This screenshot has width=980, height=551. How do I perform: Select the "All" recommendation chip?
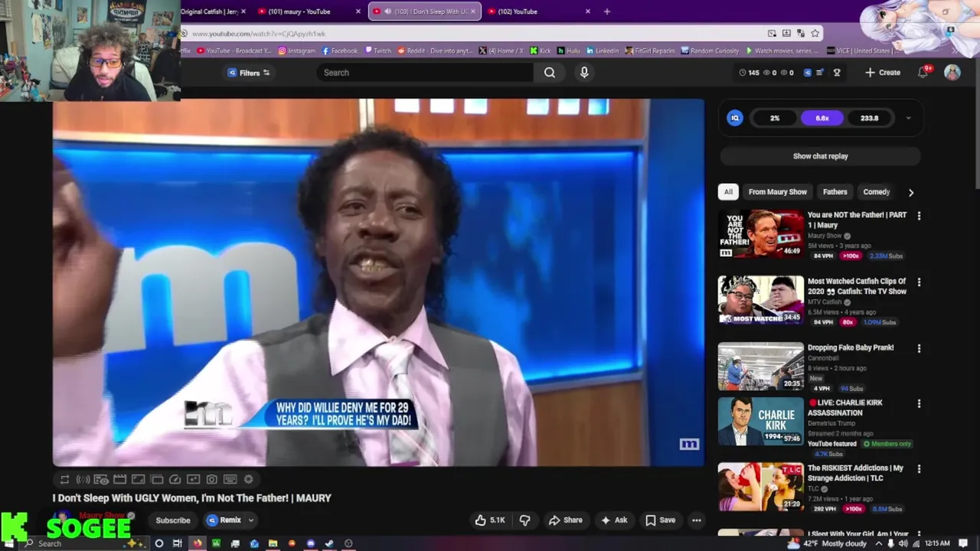point(728,192)
